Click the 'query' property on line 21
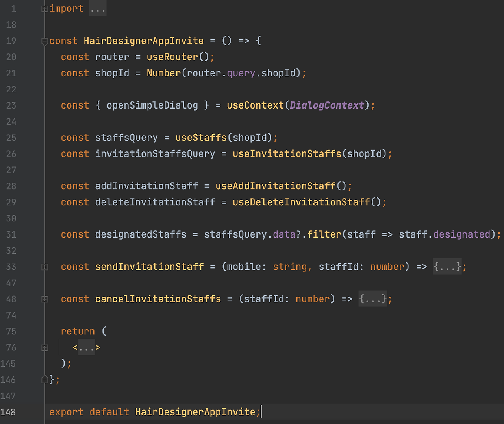Viewport: 504px width, 424px height. click(x=241, y=73)
